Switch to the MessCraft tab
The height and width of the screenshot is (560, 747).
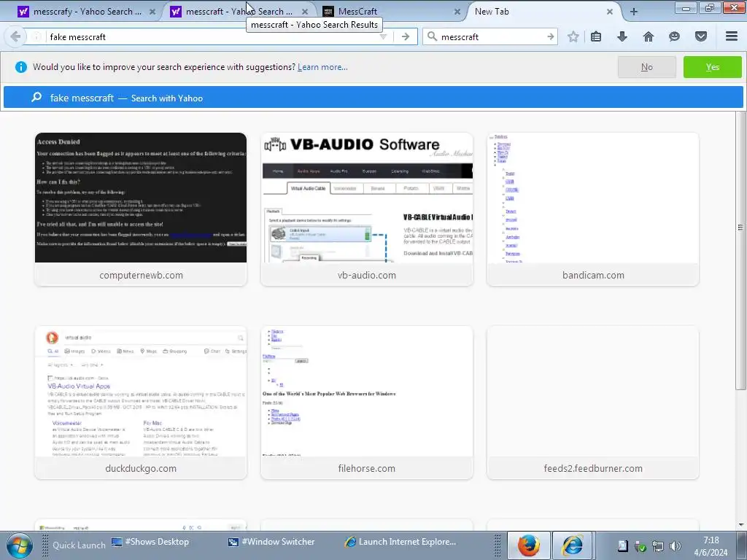pyautogui.click(x=392, y=12)
